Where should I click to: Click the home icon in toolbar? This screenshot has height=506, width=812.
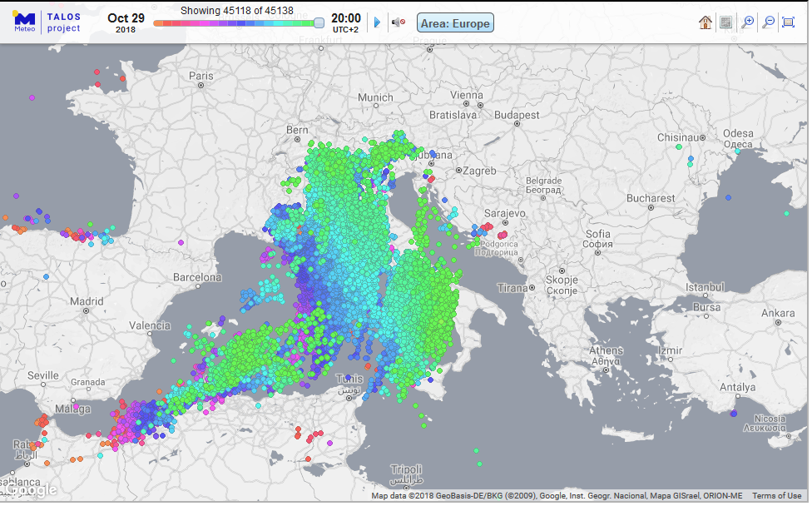point(706,22)
